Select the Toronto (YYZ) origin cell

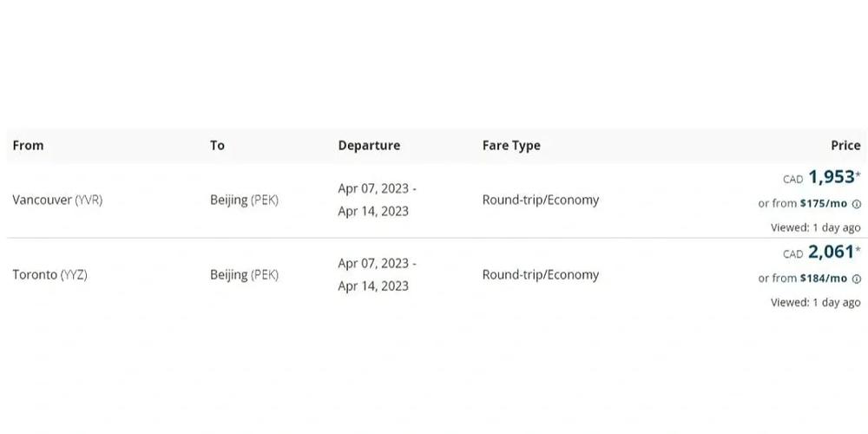[49, 274]
